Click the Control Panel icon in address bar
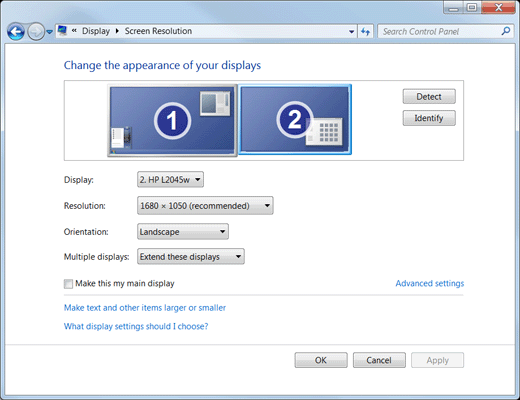Image resolution: width=520 pixels, height=400 pixels. (62, 31)
